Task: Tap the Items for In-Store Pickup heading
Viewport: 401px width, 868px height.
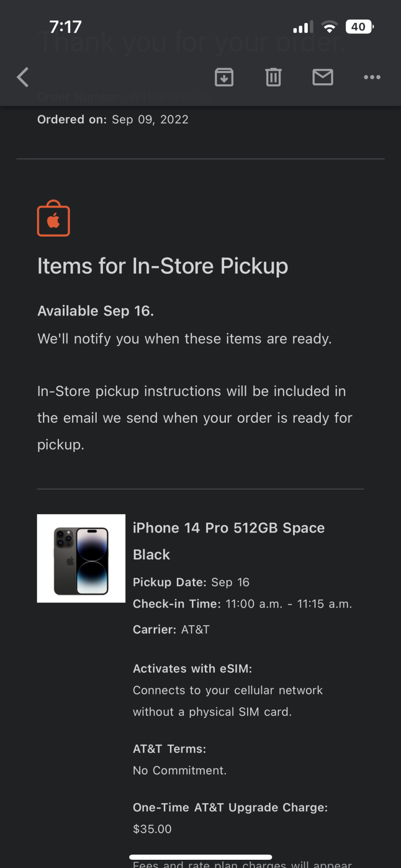Action: (163, 266)
